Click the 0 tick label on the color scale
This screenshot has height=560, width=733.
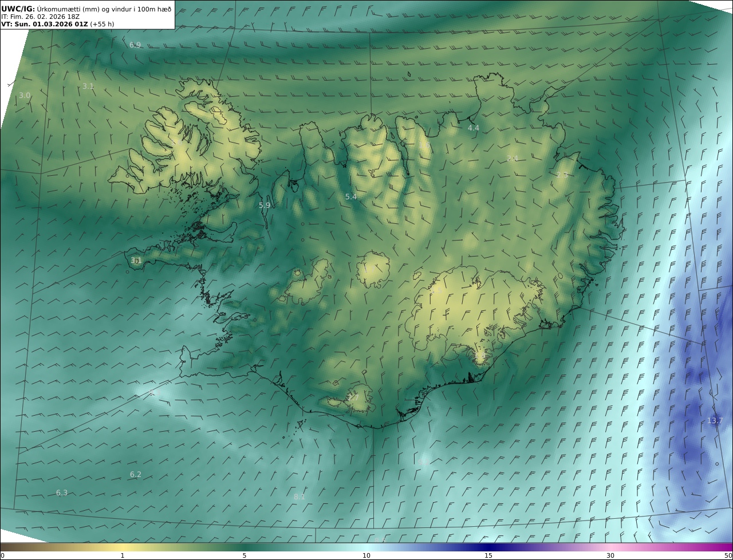(x=2, y=555)
